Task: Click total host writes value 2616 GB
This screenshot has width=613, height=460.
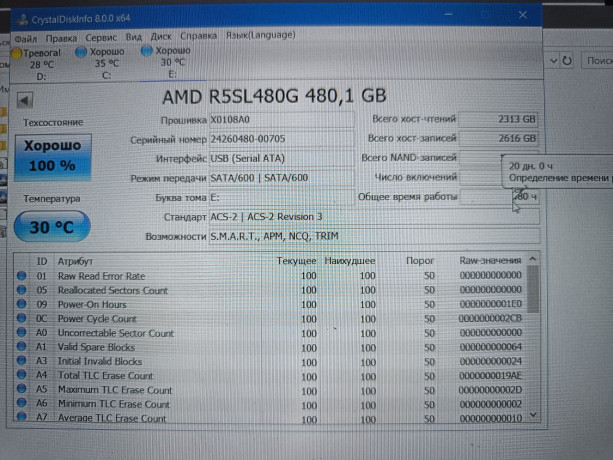Action: 498,138
